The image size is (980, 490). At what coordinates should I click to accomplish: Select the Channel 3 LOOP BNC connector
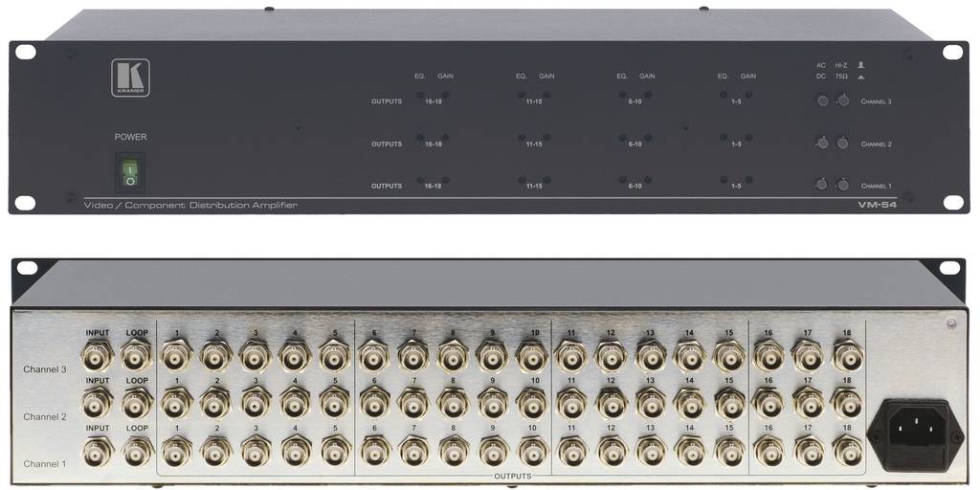pyautogui.click(x=136, y=355)
